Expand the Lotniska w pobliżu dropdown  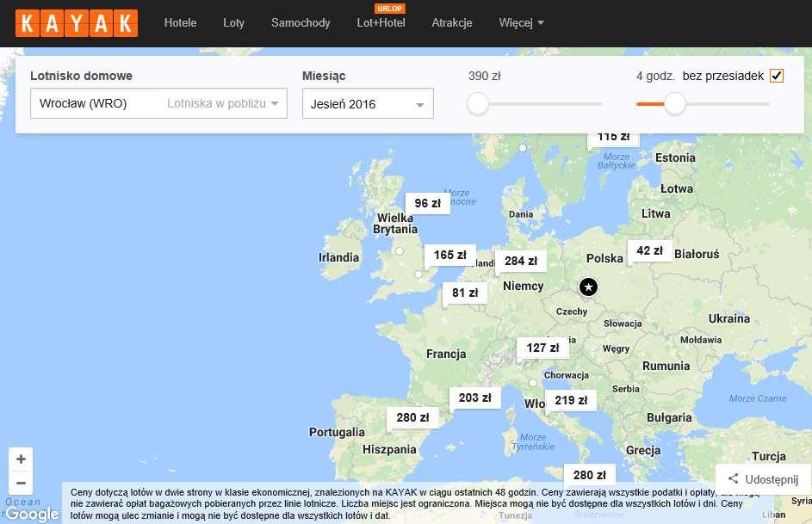pyautogui.click(x=223, y=103)
